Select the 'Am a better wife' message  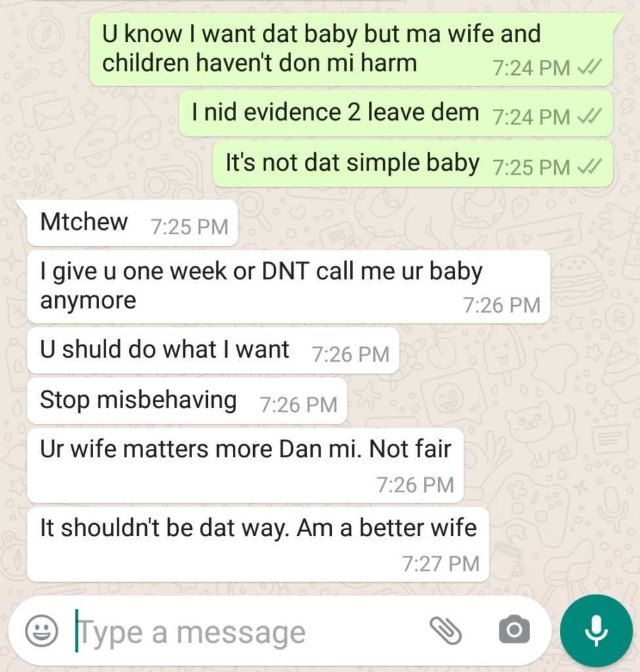tap(258, 544)
